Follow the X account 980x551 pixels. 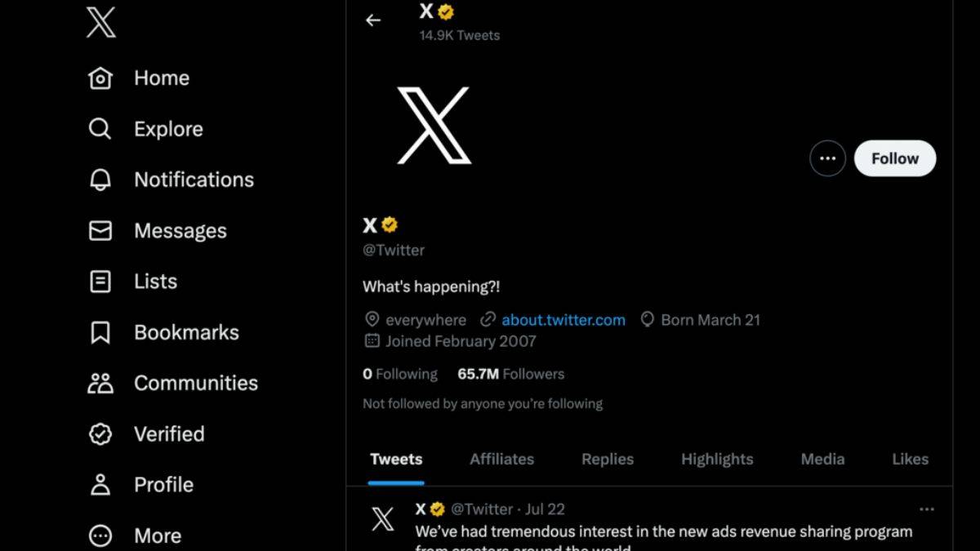coord(894,158)
